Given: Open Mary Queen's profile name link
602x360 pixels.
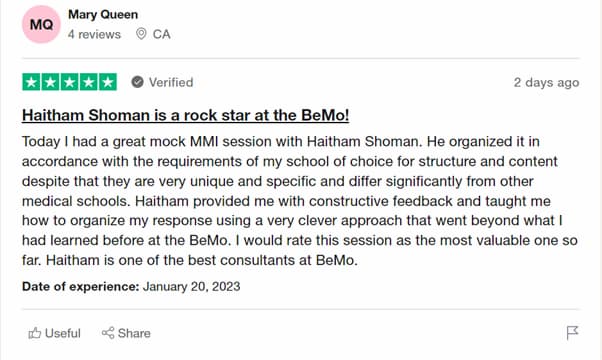Looking at the screenshot, I should tap(103, 15).
